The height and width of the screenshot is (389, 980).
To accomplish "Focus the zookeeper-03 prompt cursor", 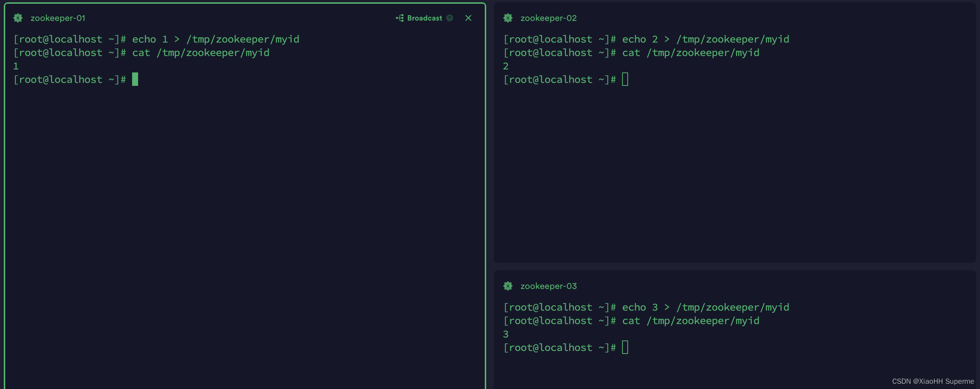I will 625,347.
